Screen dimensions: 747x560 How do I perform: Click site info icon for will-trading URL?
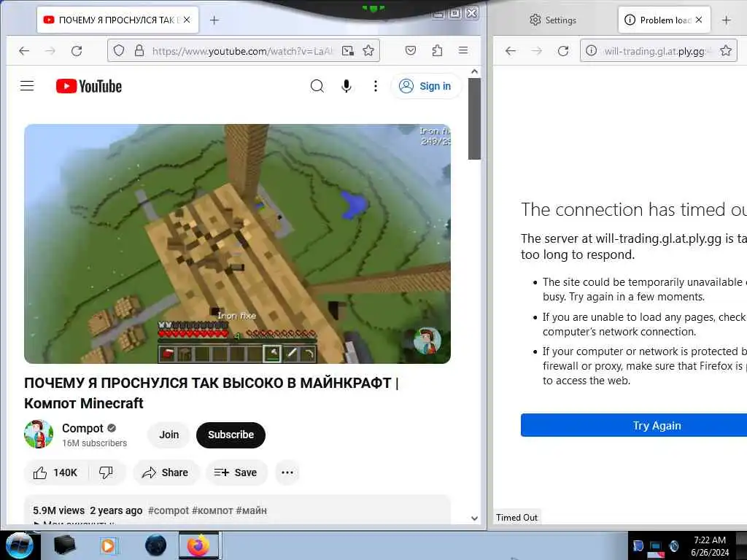(x=591, y=50)
